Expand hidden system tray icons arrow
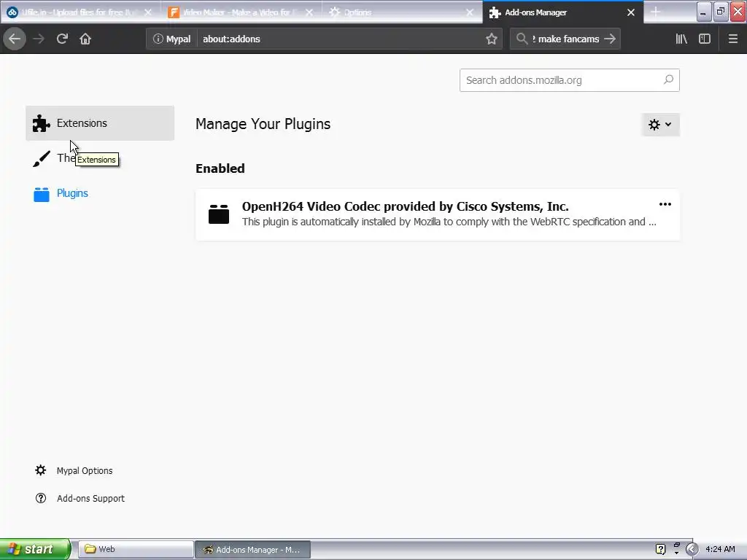747x560 pixels. pos(692,549)
